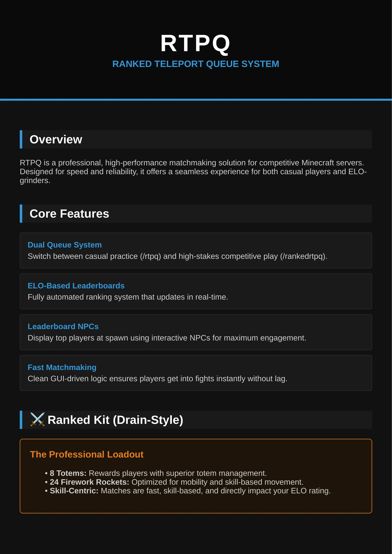Image resolution: width=392 pixels, height=554 pixels.
Task: Click 'Fully automated ranking system that updates in real-time.'
Action: (128, 297)
